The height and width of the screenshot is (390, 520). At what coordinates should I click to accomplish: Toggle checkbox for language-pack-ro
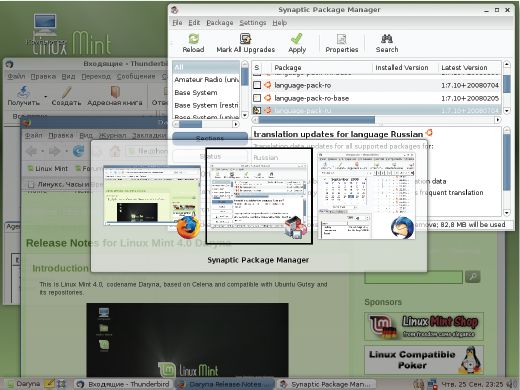tap(257, 85)
